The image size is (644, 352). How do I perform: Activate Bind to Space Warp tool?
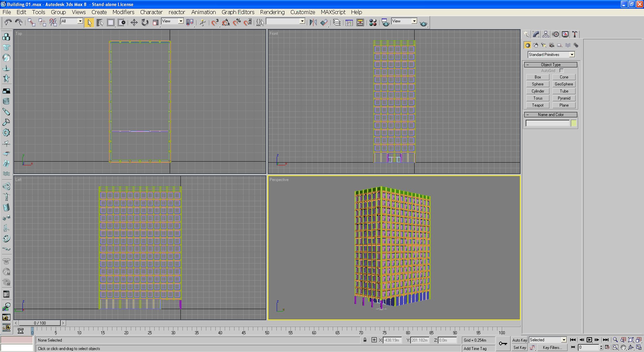coord(53,22)
